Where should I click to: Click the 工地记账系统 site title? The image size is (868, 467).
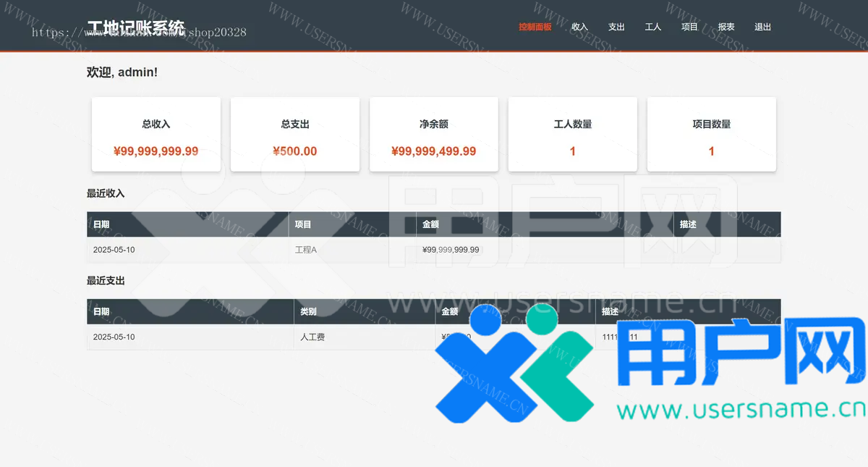[135, 28]
